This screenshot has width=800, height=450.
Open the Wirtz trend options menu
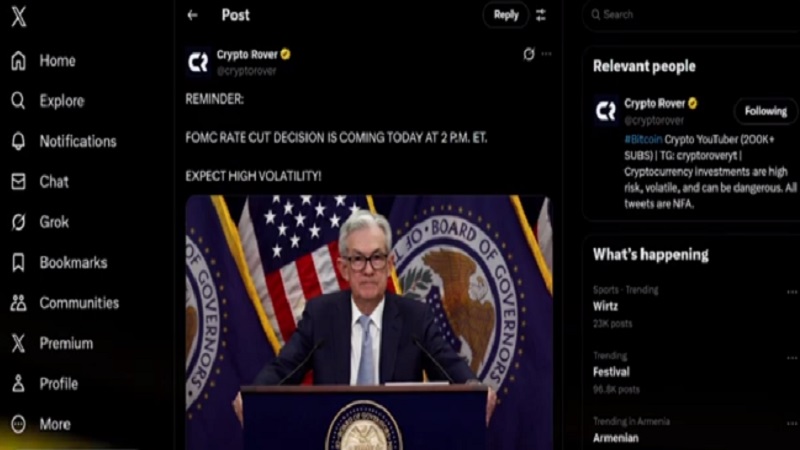pyautogui.click(x=792, y=292)
